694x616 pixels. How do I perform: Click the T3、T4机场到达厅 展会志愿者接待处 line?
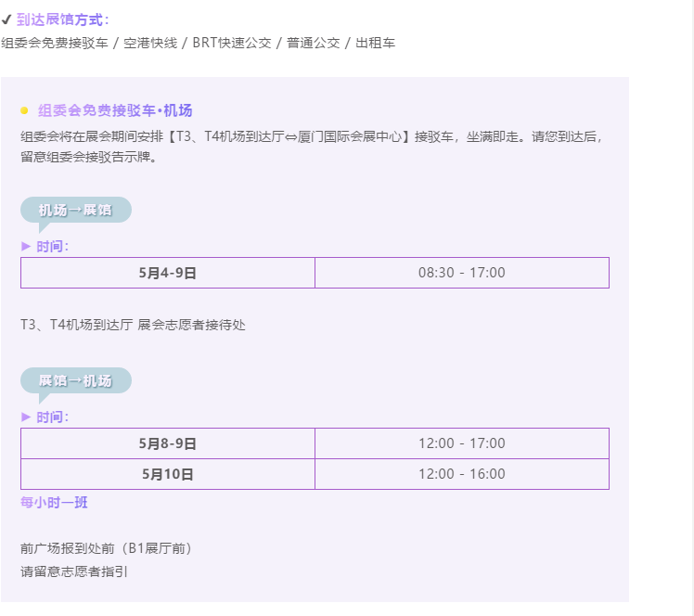click(x=133, y=325)
